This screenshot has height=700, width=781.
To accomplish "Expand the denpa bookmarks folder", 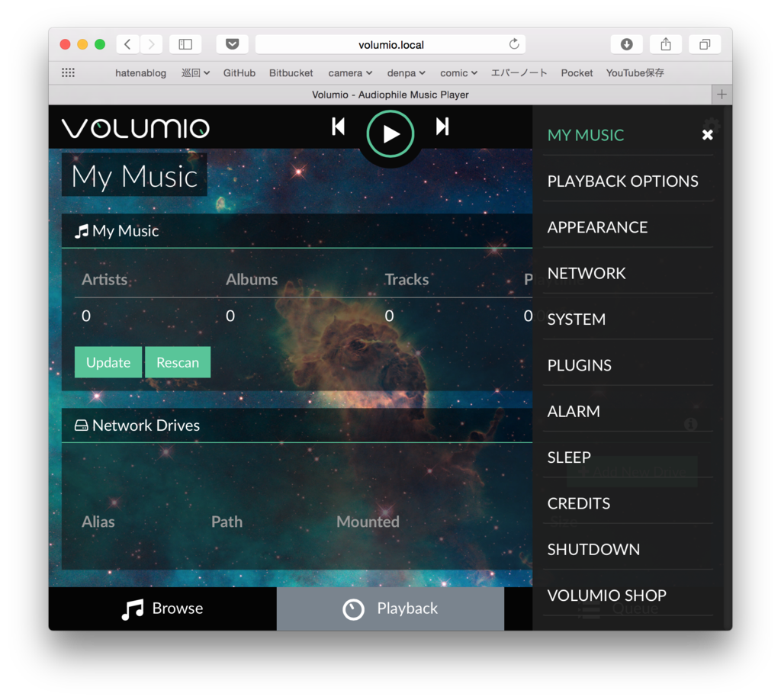I will pyautogui.click(x=406, y=72).
